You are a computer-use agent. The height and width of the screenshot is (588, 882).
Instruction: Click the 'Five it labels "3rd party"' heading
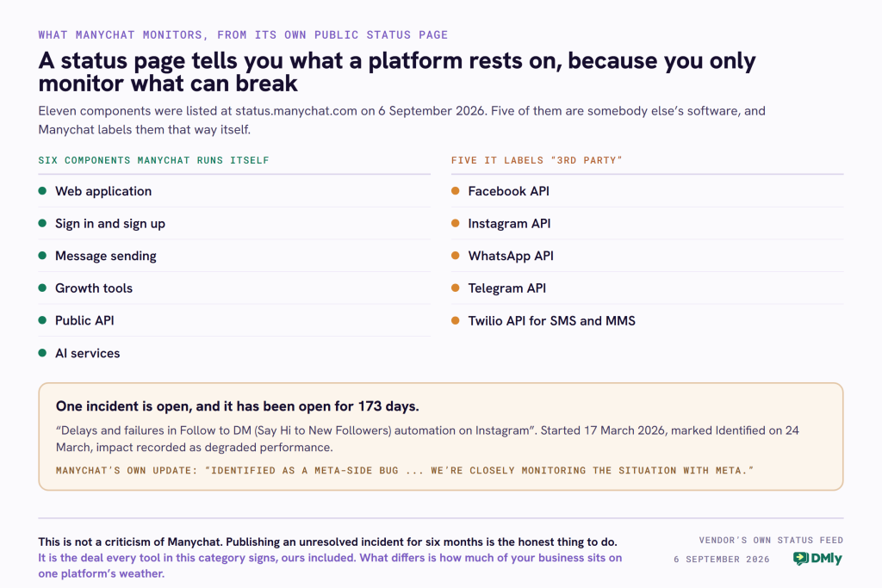point(537,160)
